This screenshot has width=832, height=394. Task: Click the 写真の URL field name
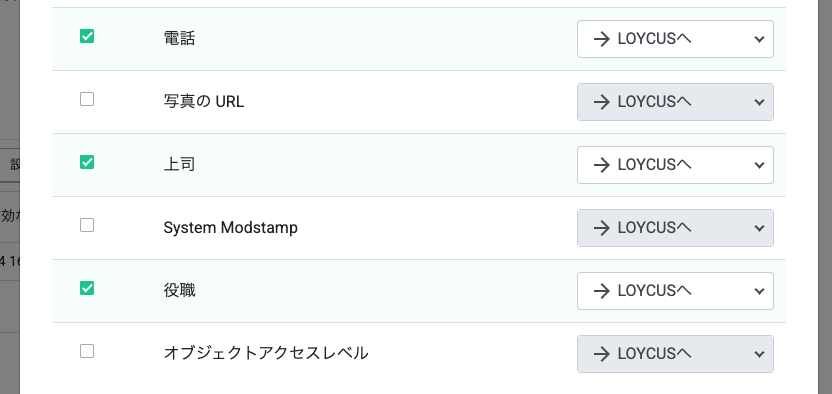point(204,102)
